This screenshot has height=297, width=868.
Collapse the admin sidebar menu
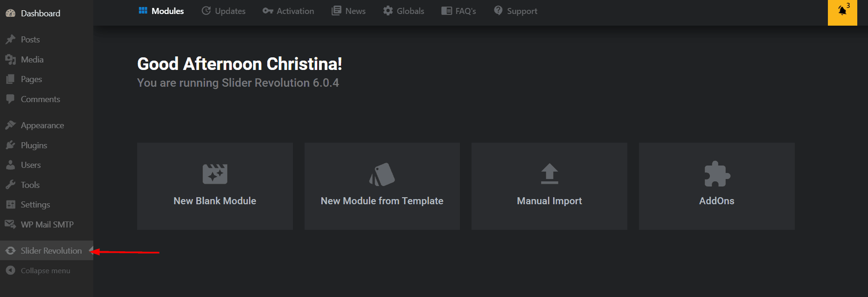pos(47,270)
